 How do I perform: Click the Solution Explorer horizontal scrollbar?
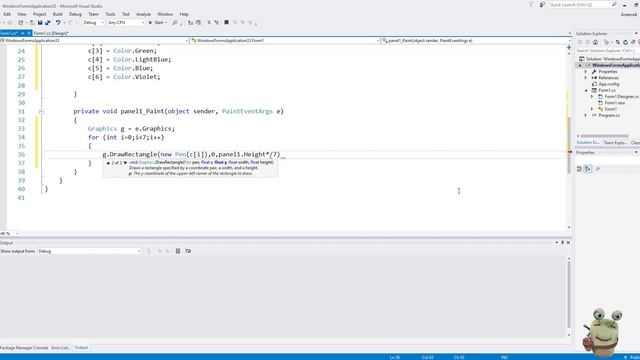pos(604,136)
